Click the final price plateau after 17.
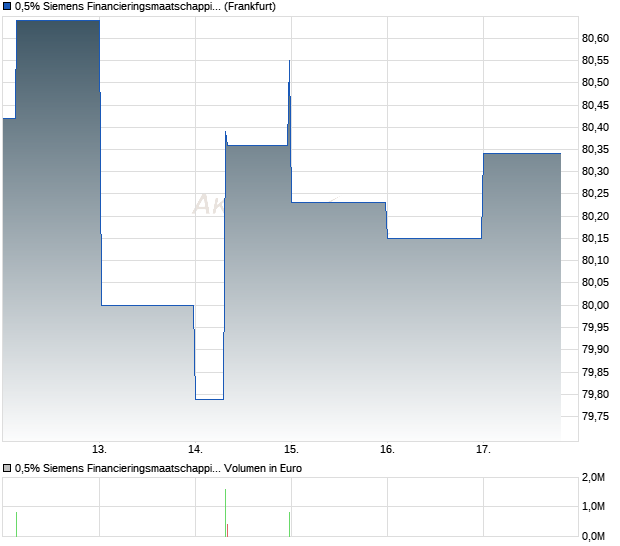The image size is (620, 546). click(x=522, y=153)
